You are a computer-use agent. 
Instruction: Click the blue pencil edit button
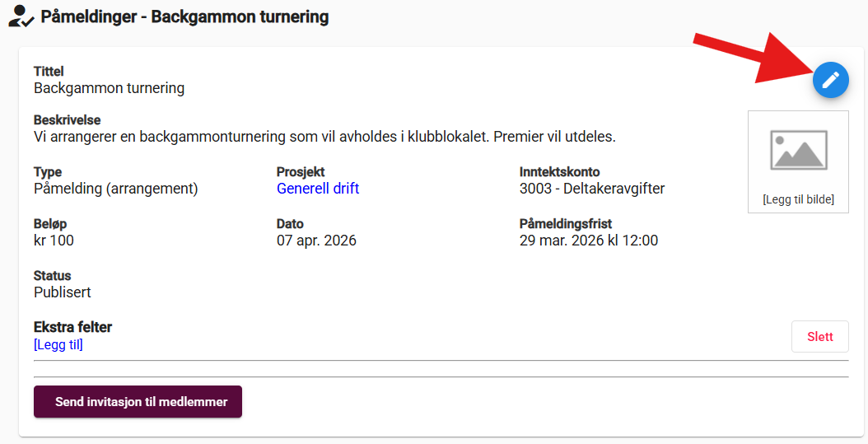tap(831, 80)
